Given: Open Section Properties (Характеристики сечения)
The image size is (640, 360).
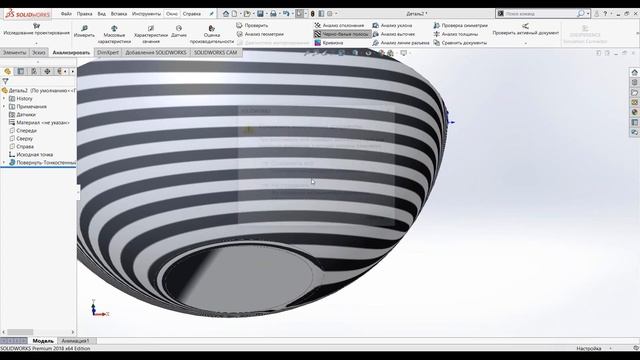Looking at the screenshot, I should click(151, 34).
